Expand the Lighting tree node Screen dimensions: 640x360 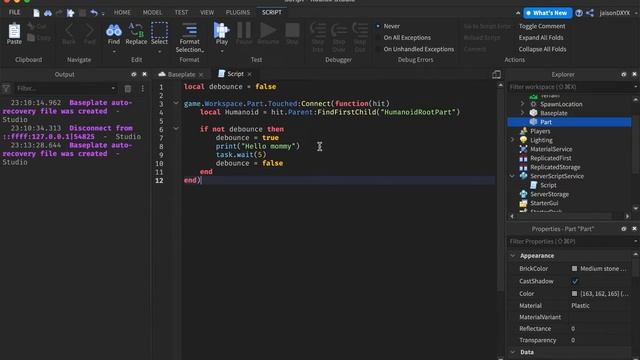tap(512, 140)
